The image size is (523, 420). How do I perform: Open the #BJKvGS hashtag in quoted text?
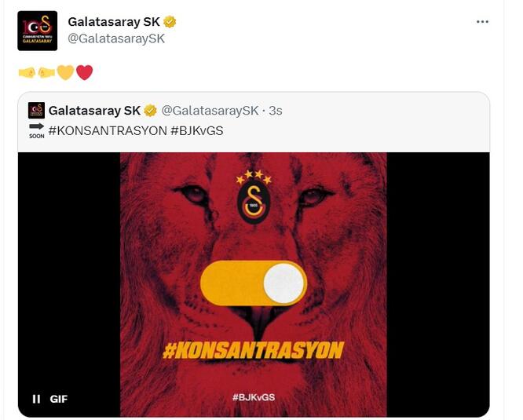(197, 130)
